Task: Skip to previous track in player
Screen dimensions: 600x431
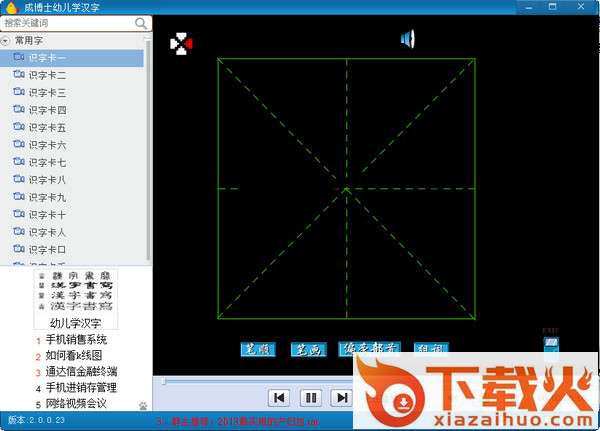Action: pos(280,398)
